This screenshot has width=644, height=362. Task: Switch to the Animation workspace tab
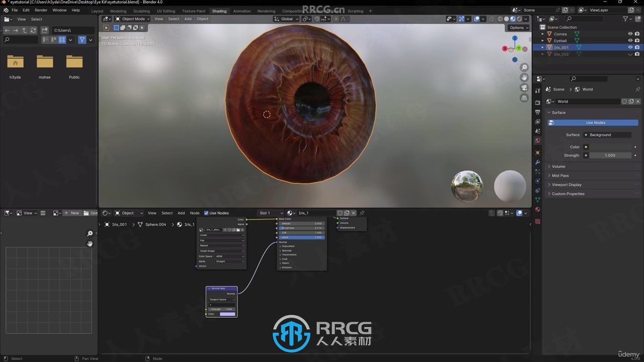tap(242, 11)
